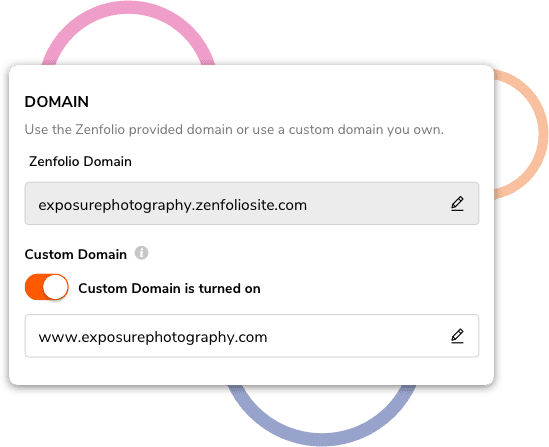Focus the www.exposurephotography.com input field
This screenshot has width=549, height=447.
252,336
